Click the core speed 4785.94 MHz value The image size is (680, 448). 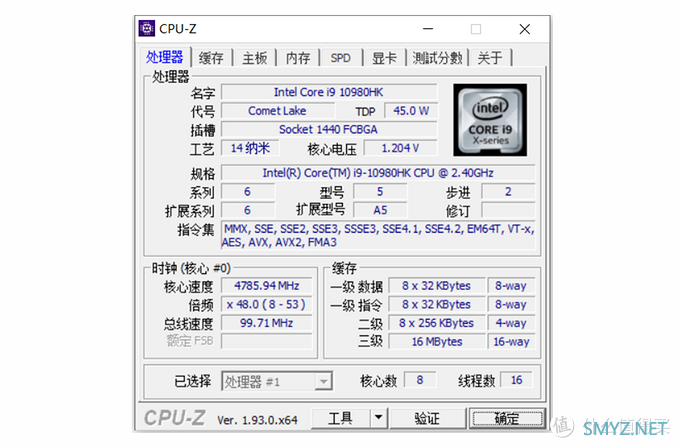pyautogui.click(x=267, y=286)
